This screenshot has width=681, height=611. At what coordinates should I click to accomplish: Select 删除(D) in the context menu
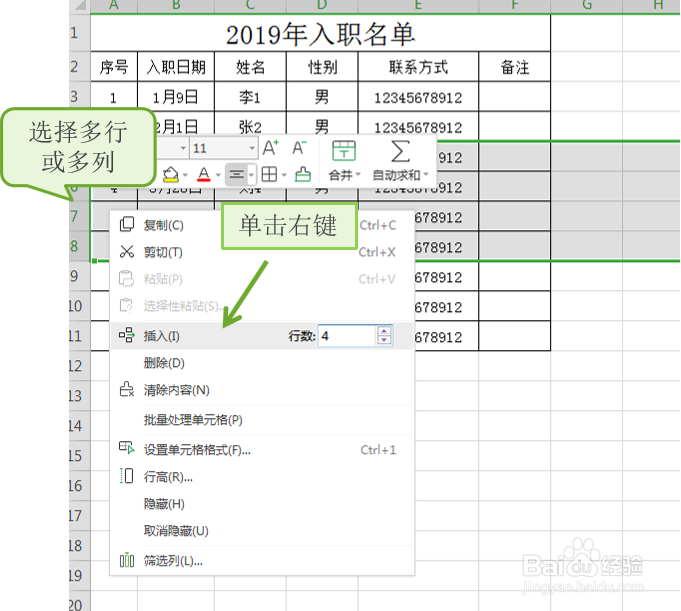[262, 363]
